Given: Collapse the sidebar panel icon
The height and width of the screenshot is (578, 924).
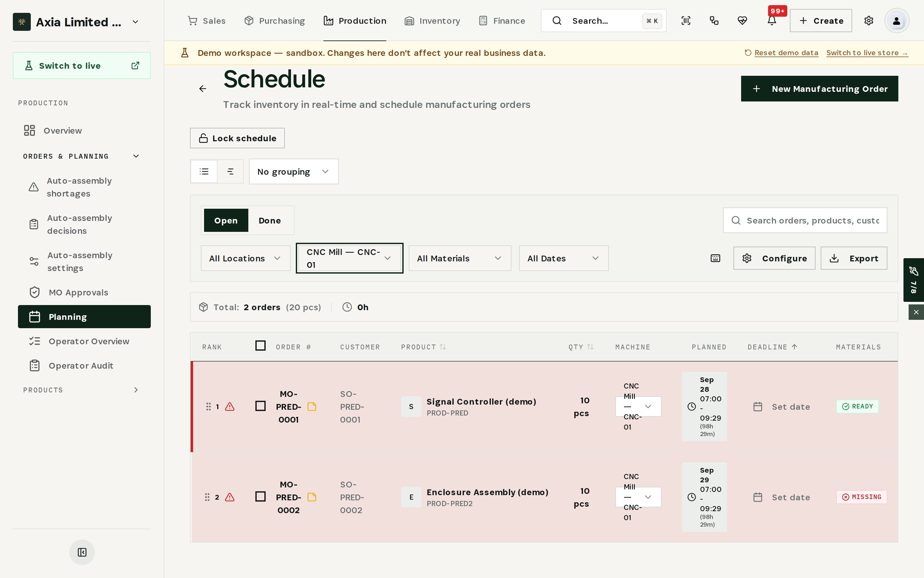Looking at the screenshot, I should pyautogui.click(x=82, y=552).
